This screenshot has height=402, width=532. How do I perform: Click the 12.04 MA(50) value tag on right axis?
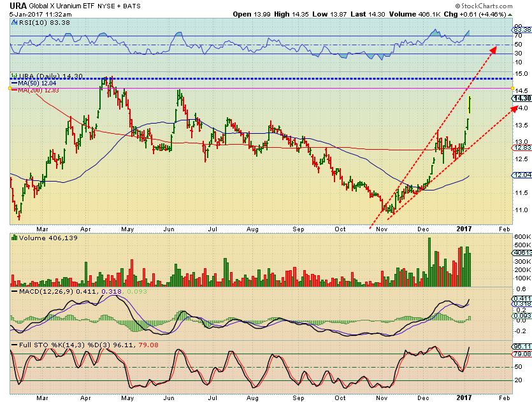[522, 175]
